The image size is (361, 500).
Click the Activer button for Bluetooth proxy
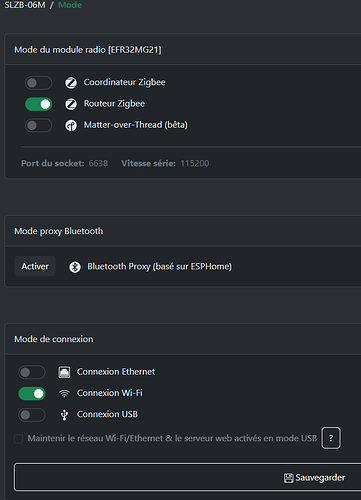[x=35, y=266]
